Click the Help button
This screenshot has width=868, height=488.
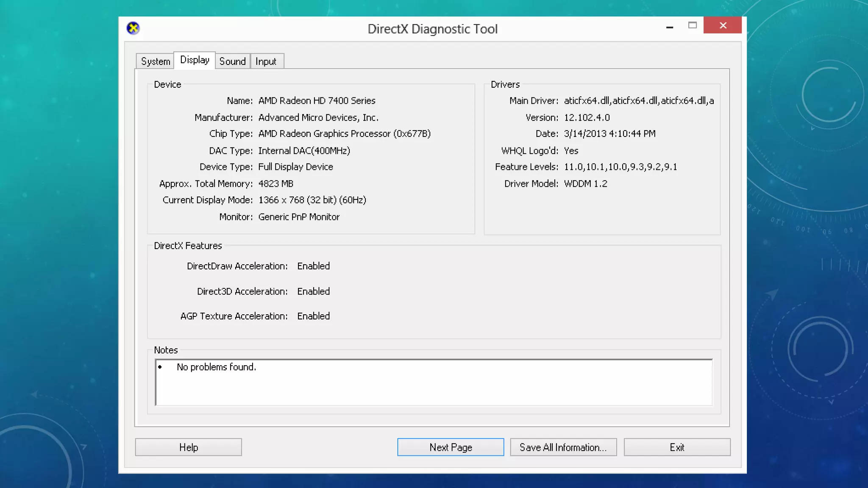tap(189, 447)
